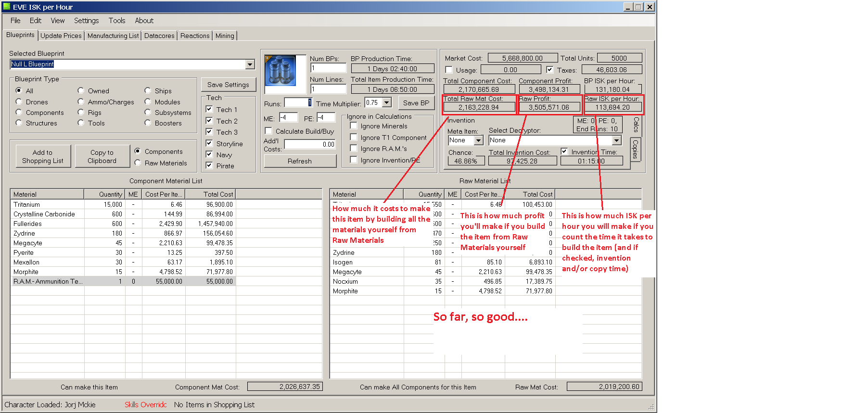Image resolution: width=868 pixels, height=413 pixels.
Task: Enable Ignore T1 Component
Action: (354, 137)
